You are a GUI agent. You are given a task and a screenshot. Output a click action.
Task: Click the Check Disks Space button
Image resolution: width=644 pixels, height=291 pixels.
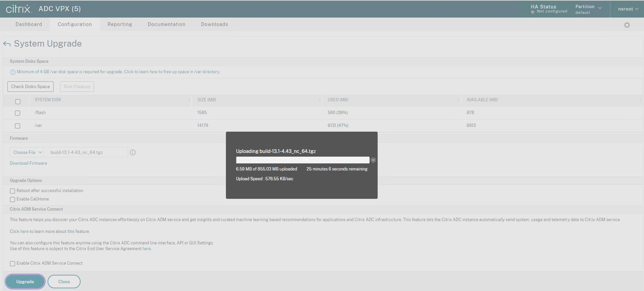pos(30,87)
